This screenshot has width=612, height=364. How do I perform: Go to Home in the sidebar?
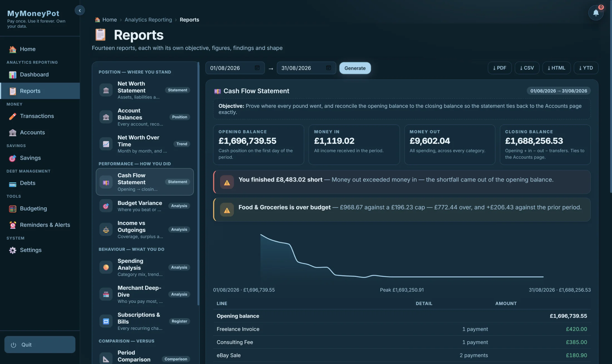(40, 49)
